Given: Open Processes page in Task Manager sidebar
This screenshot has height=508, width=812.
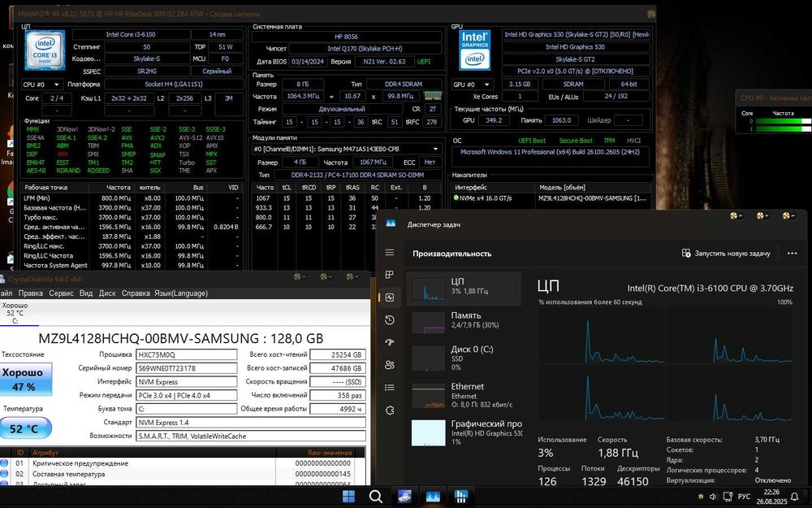Looking at the screenshot, I should [x=390, y=275].
